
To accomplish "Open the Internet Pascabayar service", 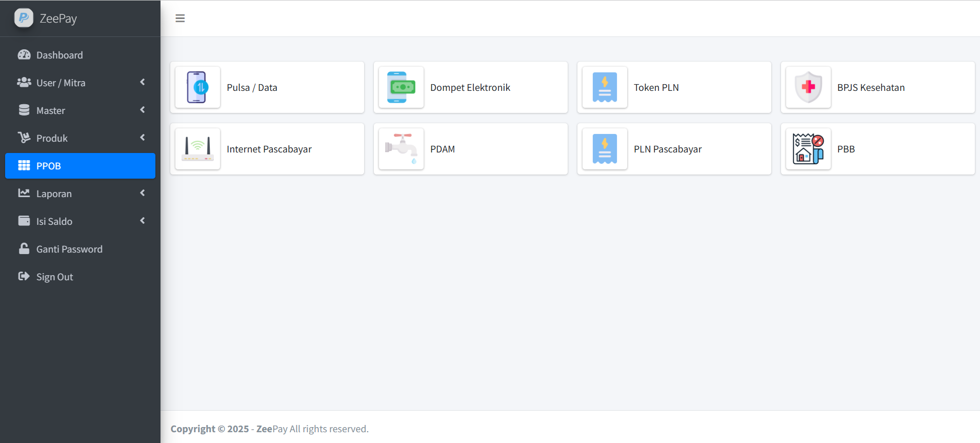I will [x=267, y=149].
